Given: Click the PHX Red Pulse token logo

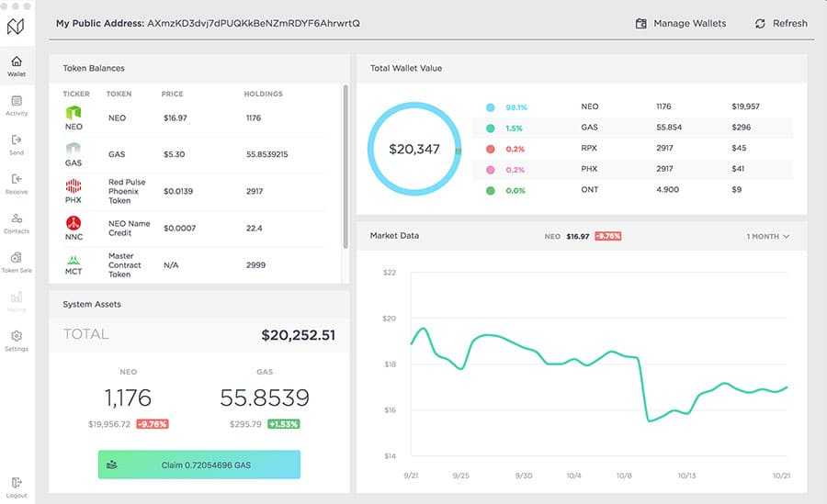Looking at the screenshot, I should (x=74, y=185).
